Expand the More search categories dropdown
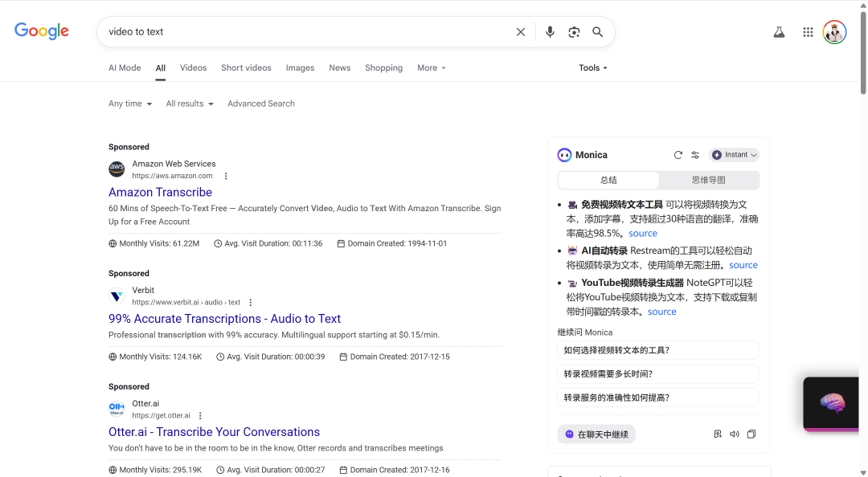868x477 pixels. pyautogui.click(x=432, y=67)
